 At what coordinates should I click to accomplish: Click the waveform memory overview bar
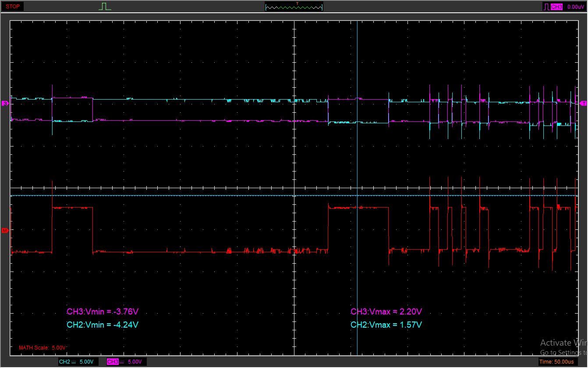(294, 7)
